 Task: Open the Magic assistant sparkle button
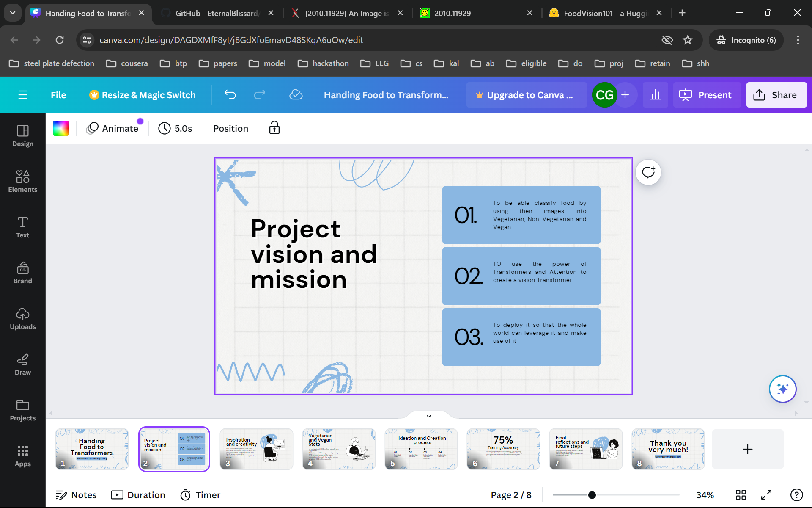pyautogui.click(x=782, y=389)
